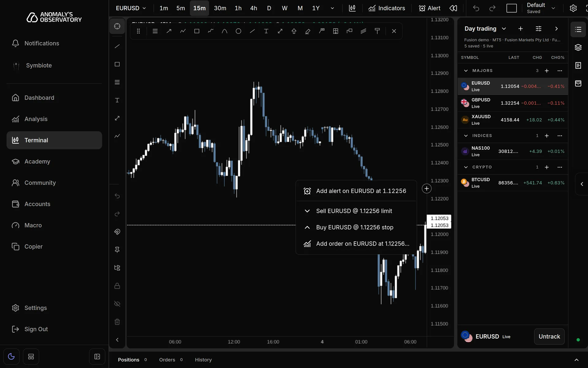Viewport: 588px width, 368px height.
Task: Click the Alert button in top bar
Action: click(x=429, y=8)
